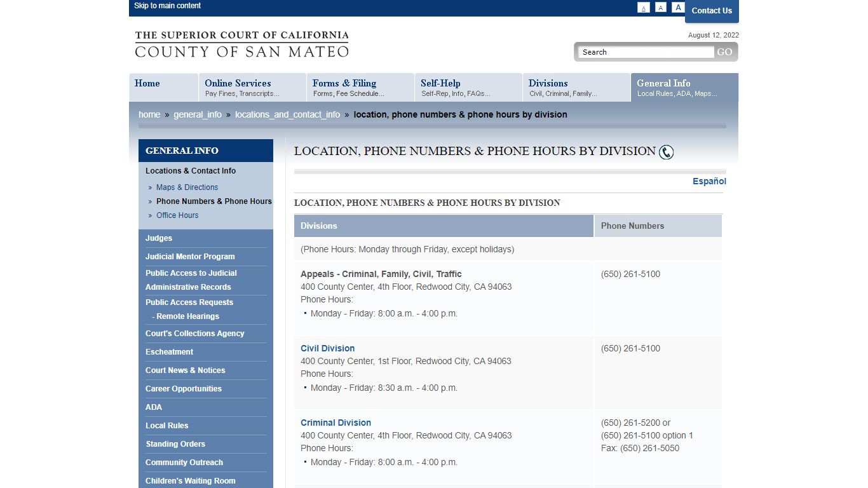Open the Divisions tab

pos(576,87)
